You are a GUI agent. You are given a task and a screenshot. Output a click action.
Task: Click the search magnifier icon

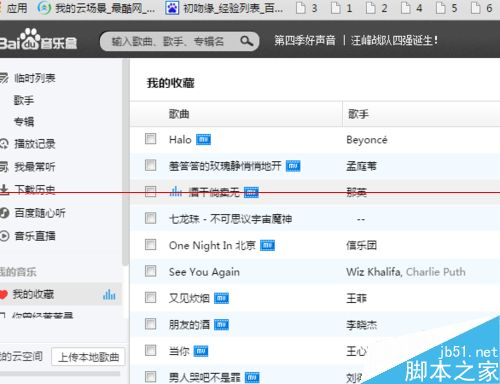click(x=247, y=41)
